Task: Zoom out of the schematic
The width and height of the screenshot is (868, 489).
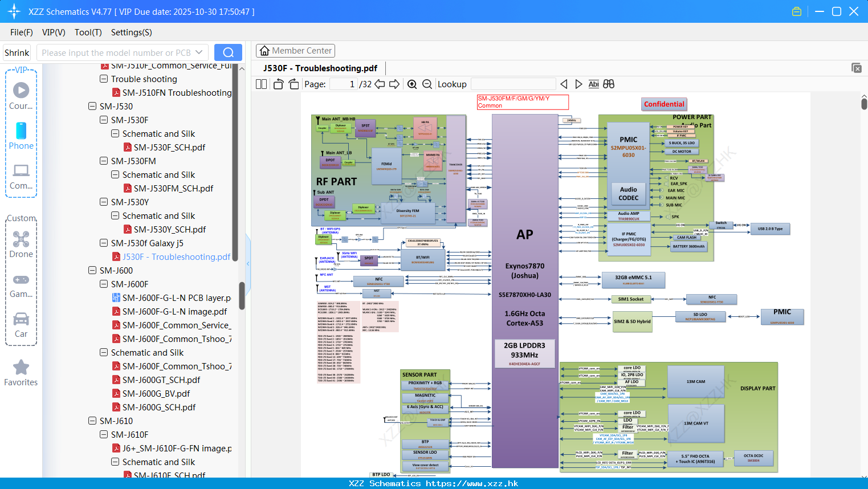Action: (427, 84)
